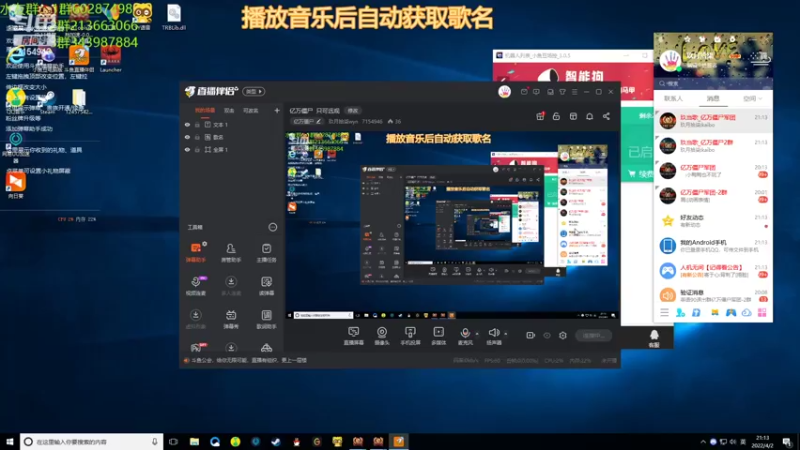This screenshot has height=450, width=800.
Task: Click the 修改 button next to room title
Action: pyautogui.click(x=353, y=111)
